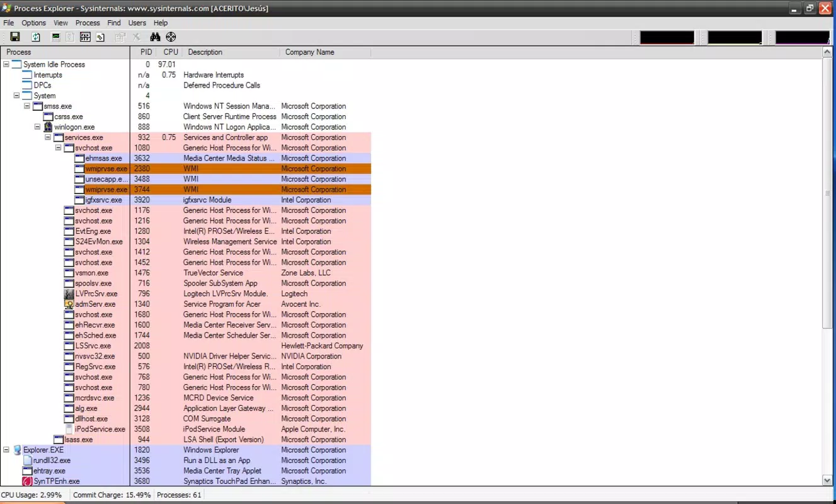Click 'Commit Charge: 15.49%' in status bar
This screenshot has height=504, width=836.
pyautogui.click(x=112, y=495)
